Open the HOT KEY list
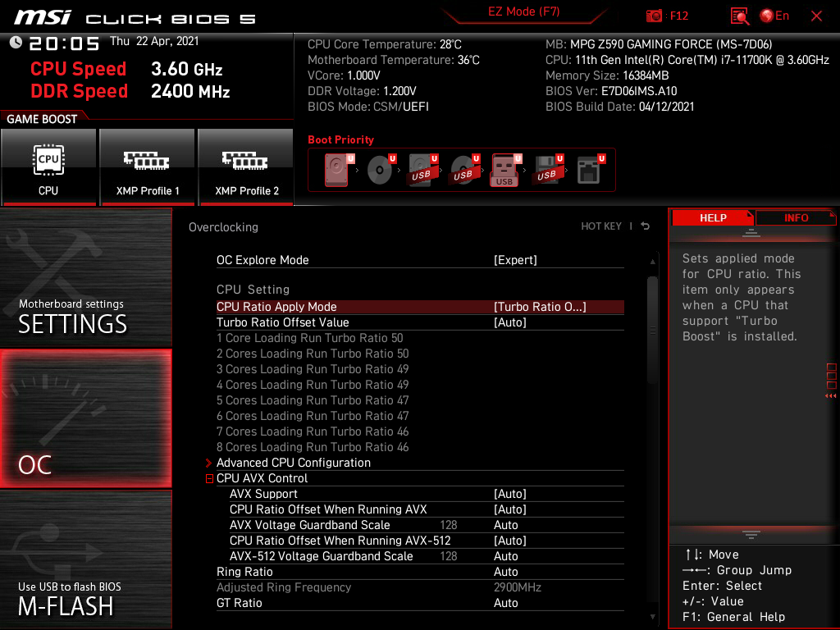The height and width of the screenshot is (630, 840). pyautogui.click(x=601, y=226)
